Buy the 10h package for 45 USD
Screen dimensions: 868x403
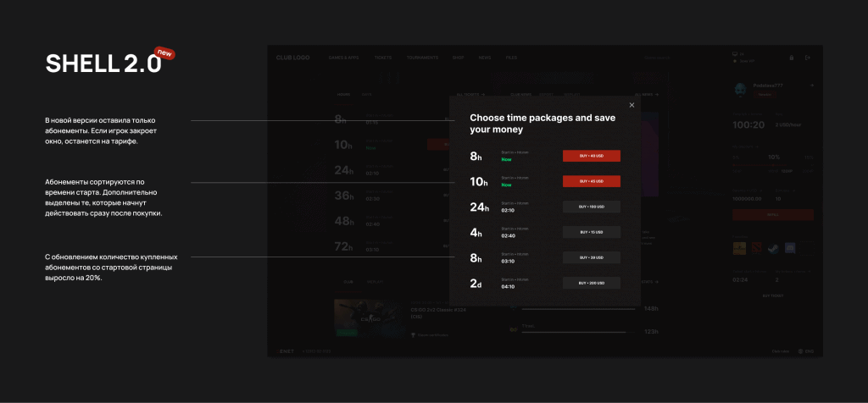(591, 181)
